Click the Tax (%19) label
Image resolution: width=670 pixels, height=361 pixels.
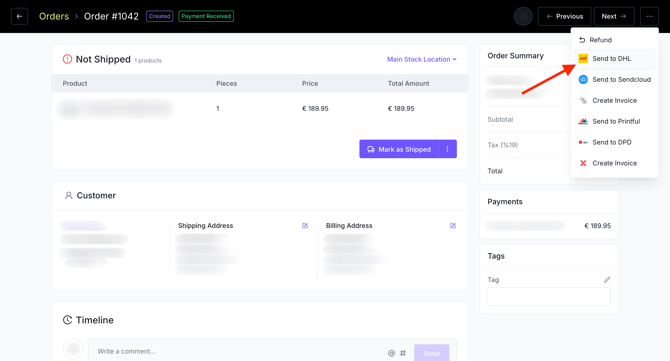tap(502, 145)
